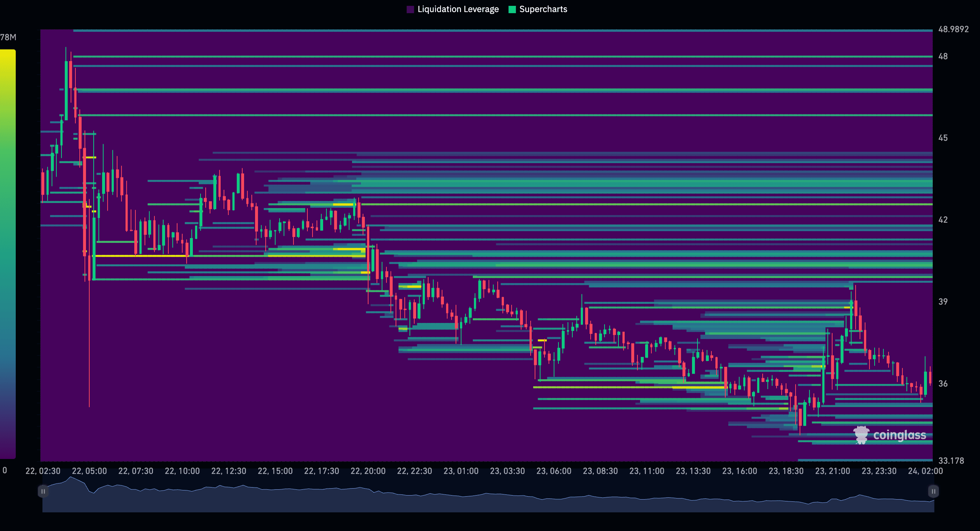Click the coinglass watermark text
Image resolution: width=980 pixels, height=531 pixels.
click(x=899, y=435)
